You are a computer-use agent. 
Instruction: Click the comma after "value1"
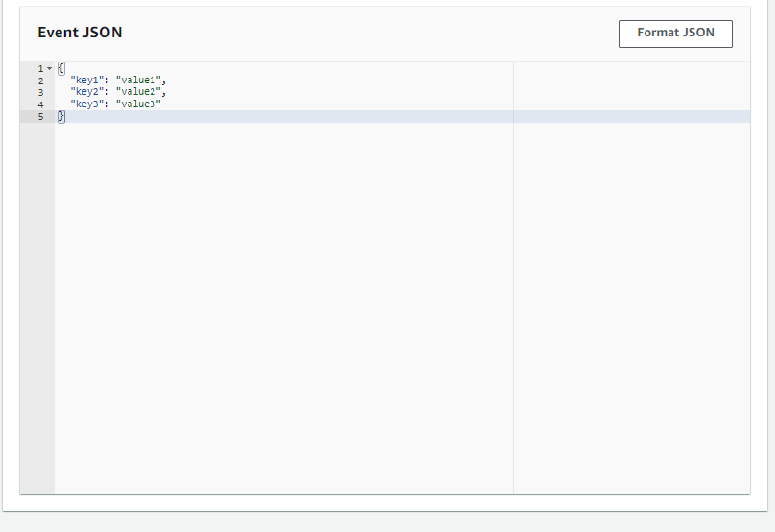(163, 81)
